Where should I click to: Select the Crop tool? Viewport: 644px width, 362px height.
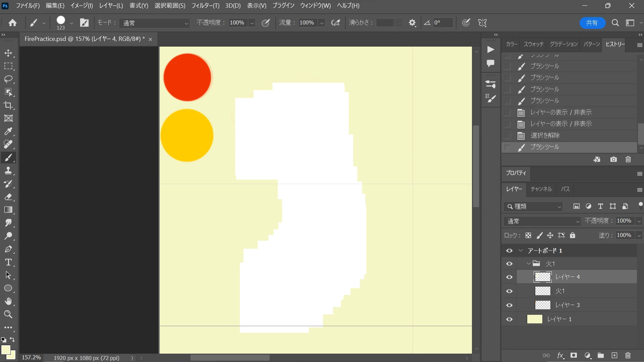point(8,105)
